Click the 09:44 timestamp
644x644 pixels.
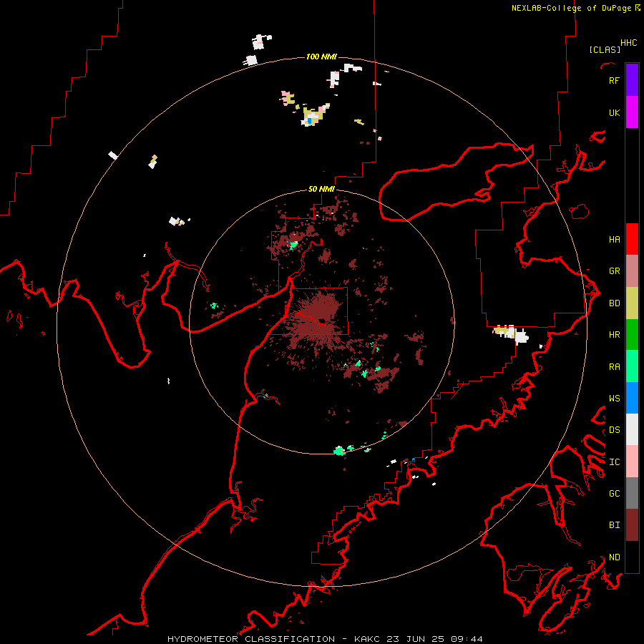[467, 639]
